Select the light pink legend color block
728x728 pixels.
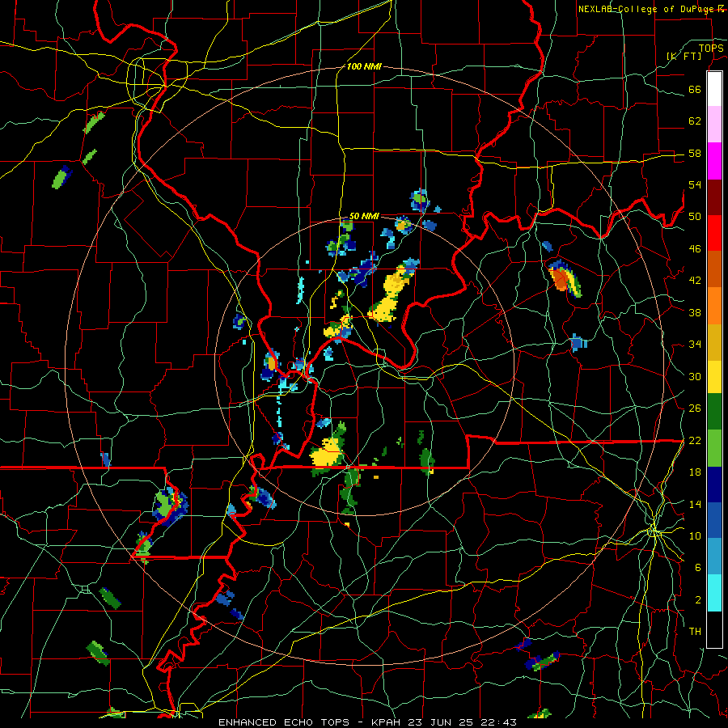pyautogui.click(x=714, y=125)
